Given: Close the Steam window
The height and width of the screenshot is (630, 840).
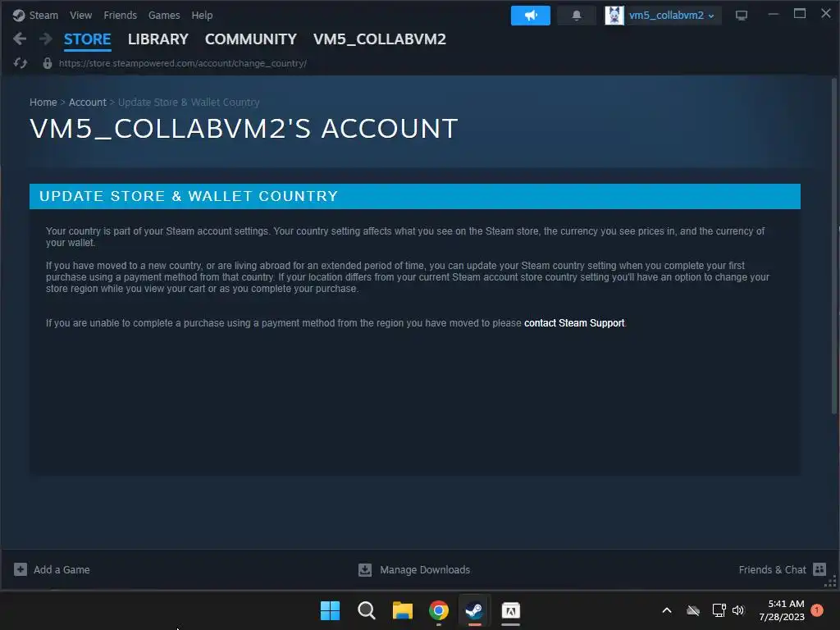Looking at the screenshot, I should (x=825, y=14).
